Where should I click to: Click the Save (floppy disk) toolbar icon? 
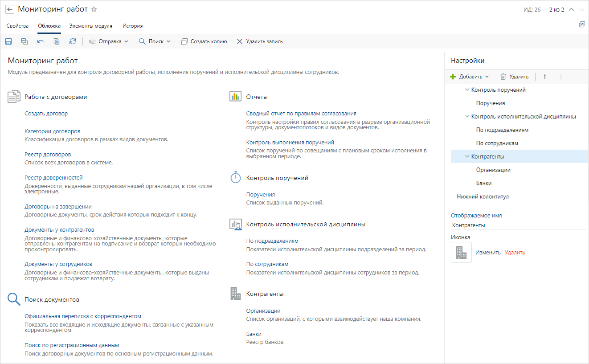click(8, 41)
